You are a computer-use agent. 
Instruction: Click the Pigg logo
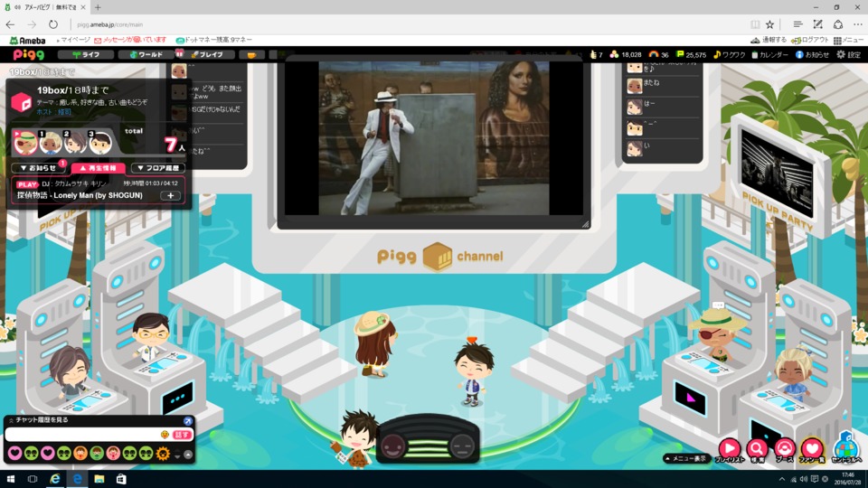pyautogui.click(x=29, y=54)
